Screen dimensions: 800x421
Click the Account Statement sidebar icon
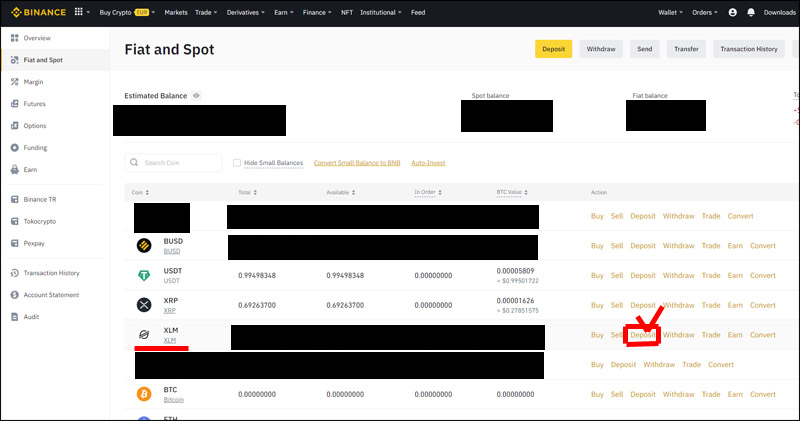[14, 294]
